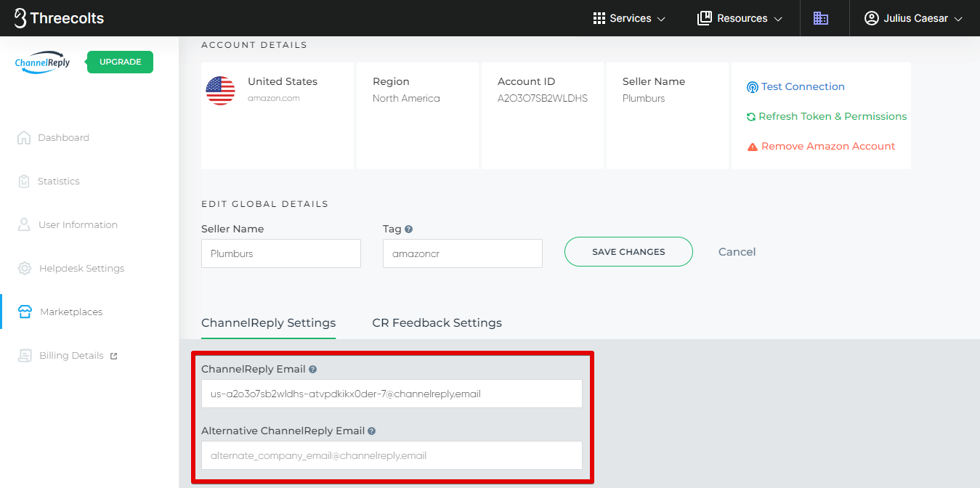
Task: Open Helpdesk Settings in the sidebar
Action: [x=82, y=268]
